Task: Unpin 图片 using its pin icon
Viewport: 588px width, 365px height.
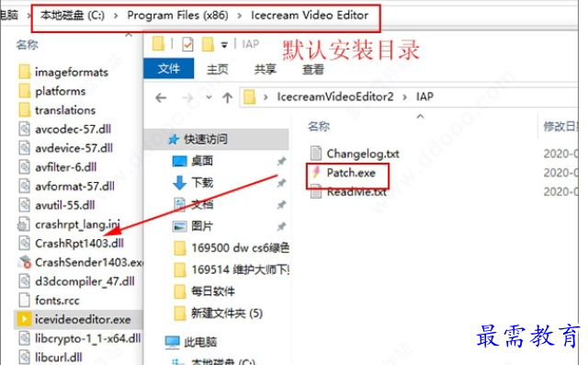Action: (281, 226)
